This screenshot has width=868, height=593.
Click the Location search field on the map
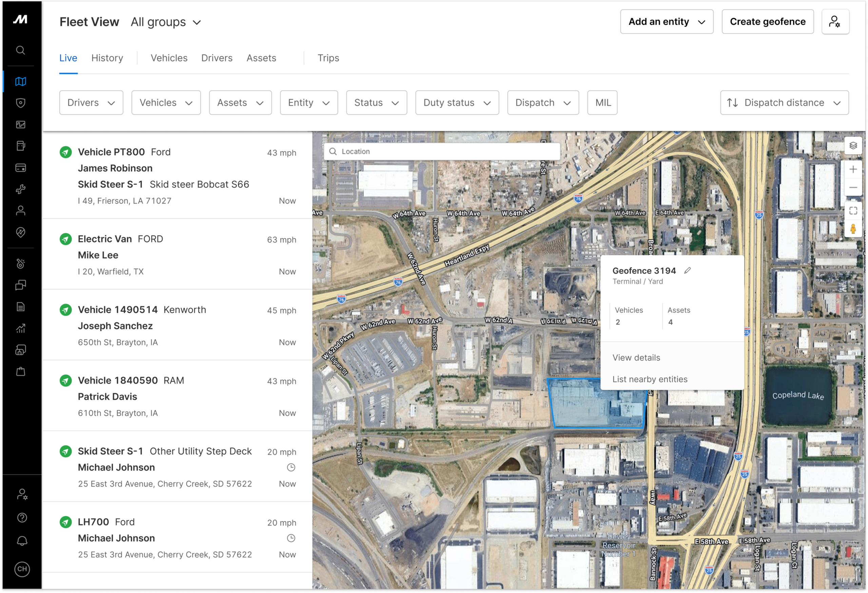(441, 151)
